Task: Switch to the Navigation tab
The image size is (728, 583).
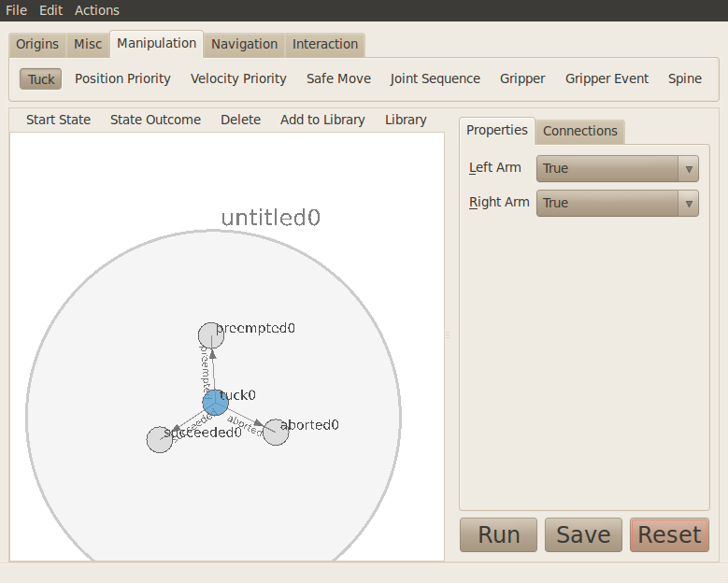Action: click(244, 44)
